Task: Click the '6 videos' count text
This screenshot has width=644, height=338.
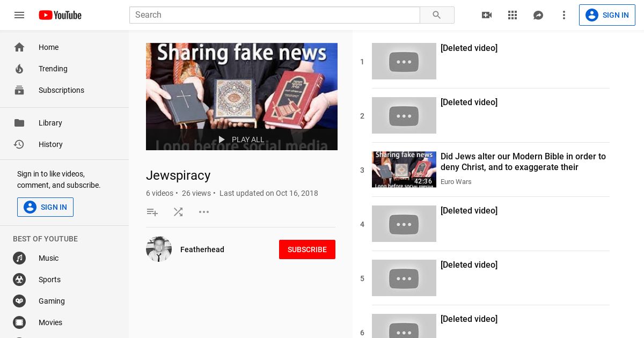Action: [159, 193]
